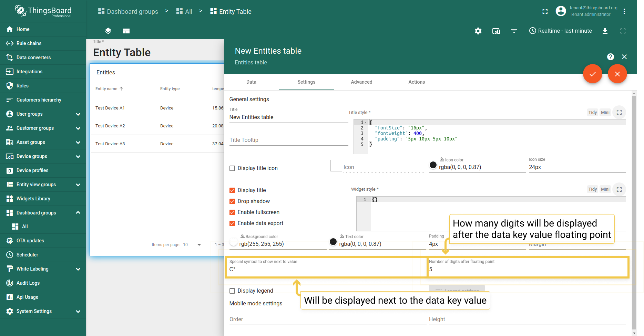This screenshot has width=644, height=336.
Task: Switch to the Settings tab
Action: pos(306,82)
